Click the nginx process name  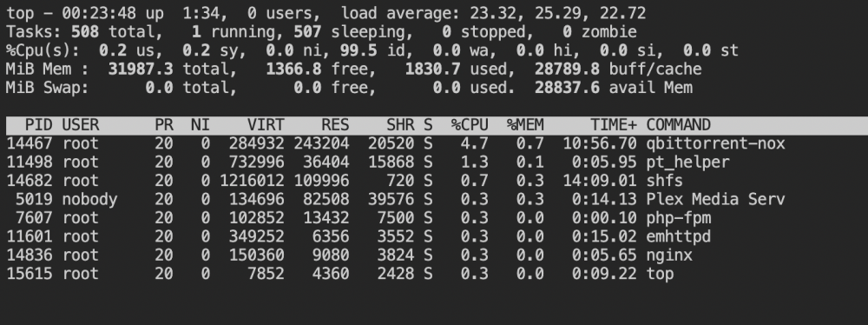coord(668,255)
